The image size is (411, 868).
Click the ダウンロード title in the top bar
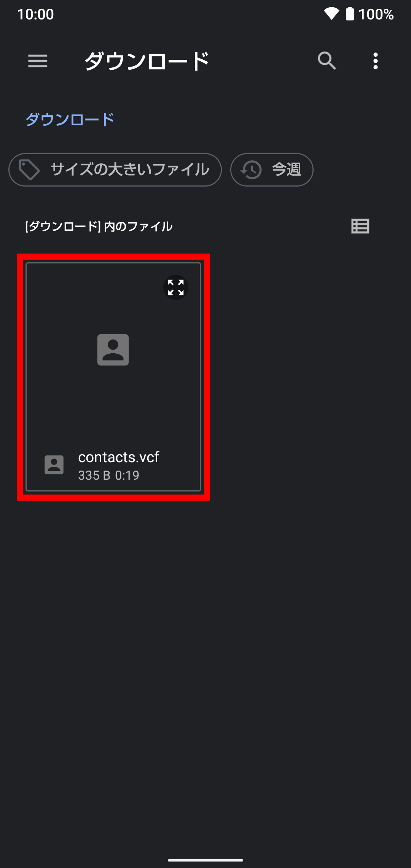click(x=147, y=61)
